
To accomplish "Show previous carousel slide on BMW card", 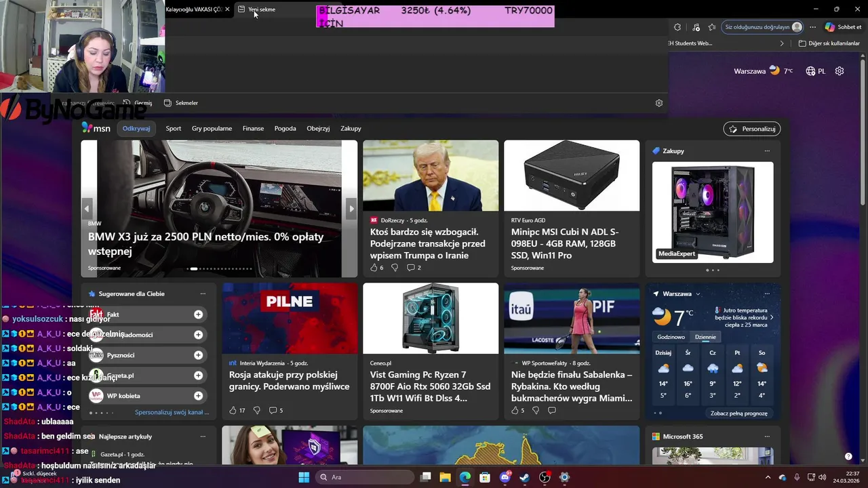I will pyautogui.click(x=87, y=208).
